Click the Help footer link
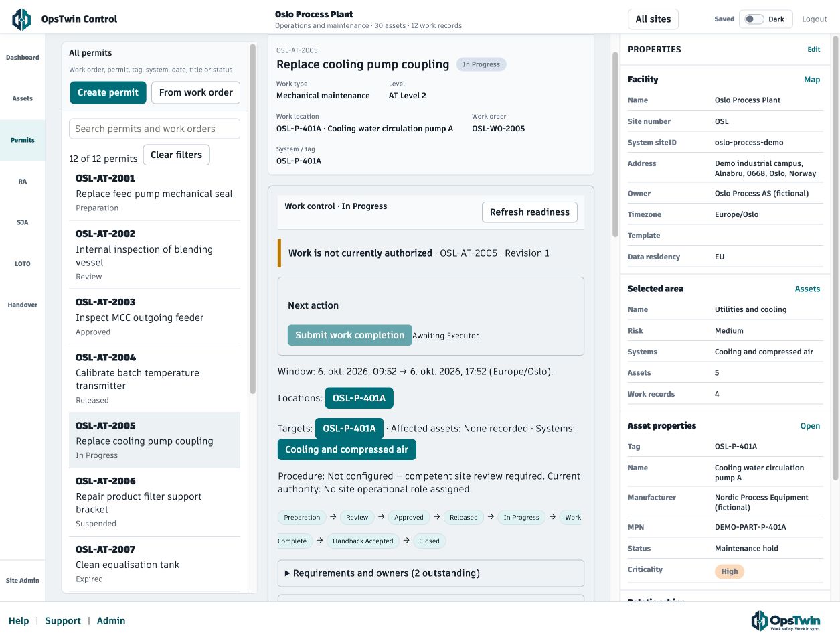The image size is (840, 639). pos(19,621)
